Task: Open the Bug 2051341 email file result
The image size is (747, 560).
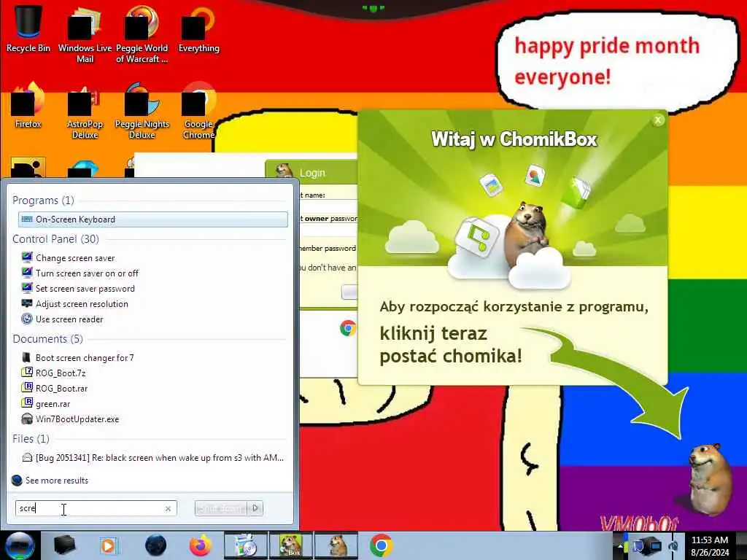Action: [153, 458]
